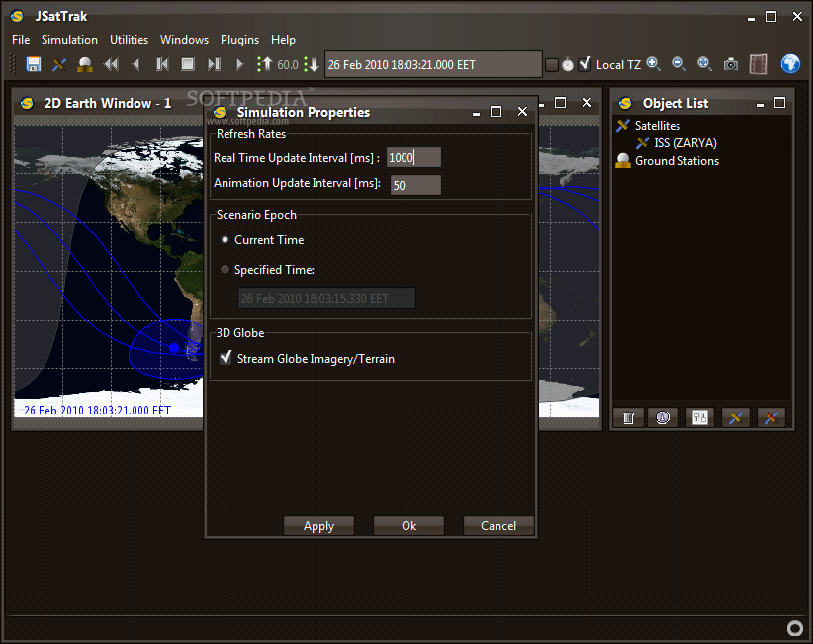The height and width of the screenshot is (644, 813).
Task: Select the Current Time epoch option
Action: click(x=262, y=240)
